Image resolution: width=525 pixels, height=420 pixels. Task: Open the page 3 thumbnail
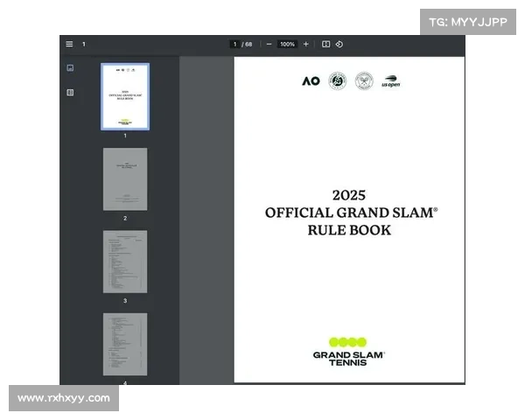pos(125,262)
